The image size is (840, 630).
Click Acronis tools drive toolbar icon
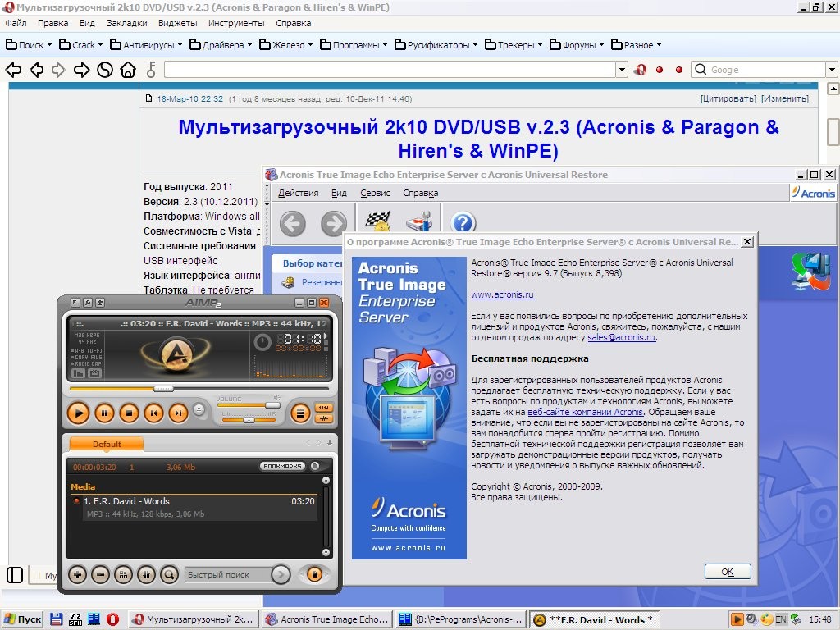(419, 221)
